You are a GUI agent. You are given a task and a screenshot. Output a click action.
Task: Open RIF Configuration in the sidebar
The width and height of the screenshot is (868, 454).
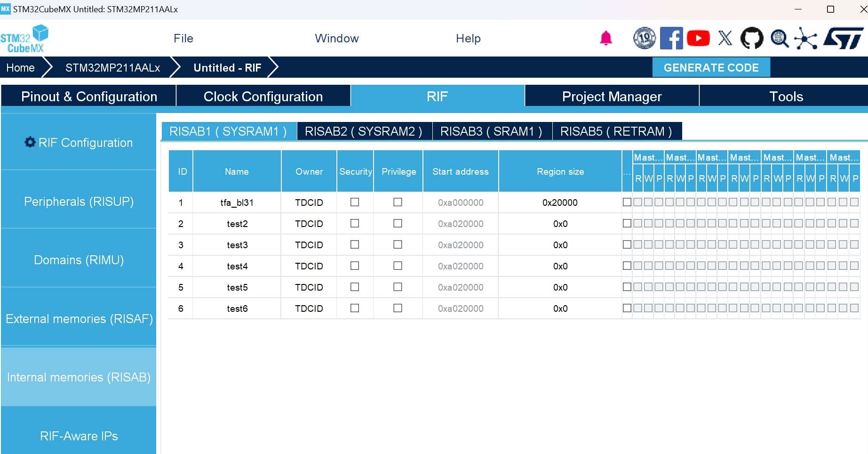(x=79, y=142)
